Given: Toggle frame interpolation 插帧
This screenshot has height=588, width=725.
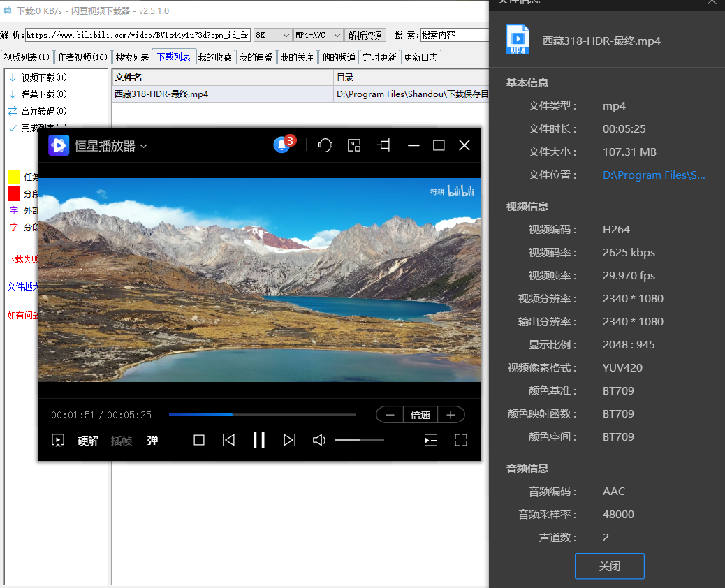Looking at the screenshot, I should click(x=122, y=441).
